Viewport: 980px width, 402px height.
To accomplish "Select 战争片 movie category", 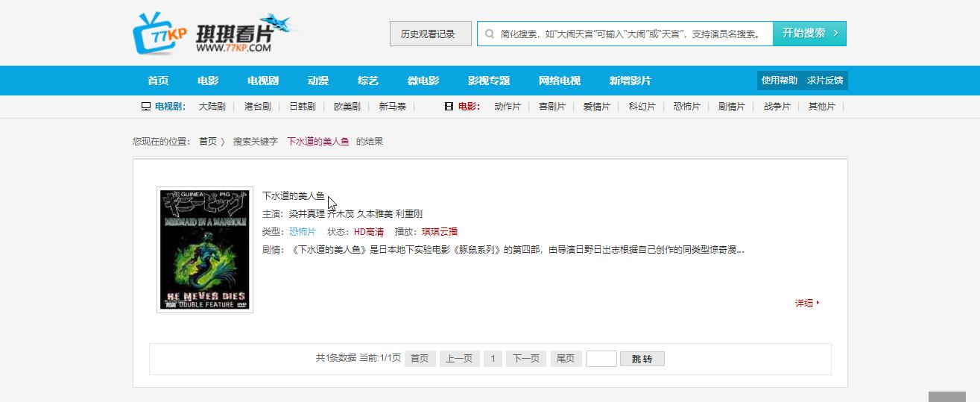I will pos(777,107).
